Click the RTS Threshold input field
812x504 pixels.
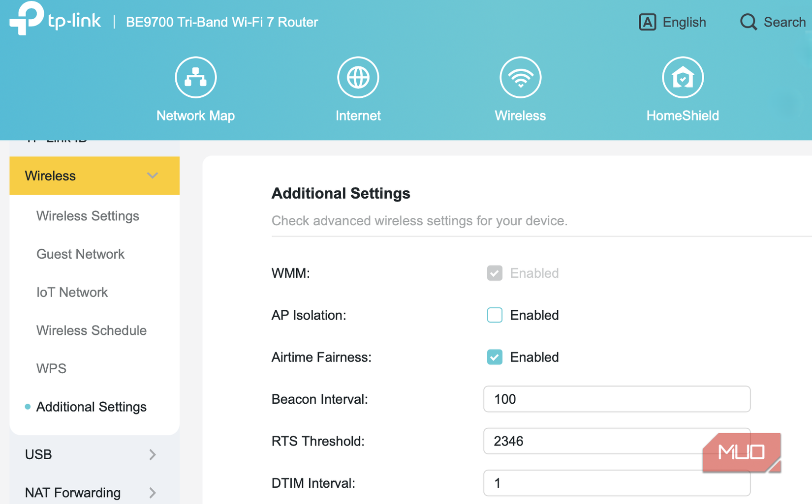click(617, 441)
